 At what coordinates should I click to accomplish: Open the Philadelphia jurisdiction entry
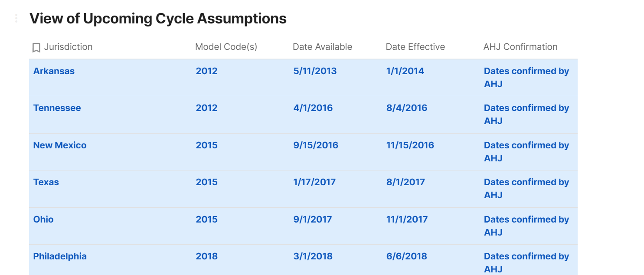click(x=60, y=256)
